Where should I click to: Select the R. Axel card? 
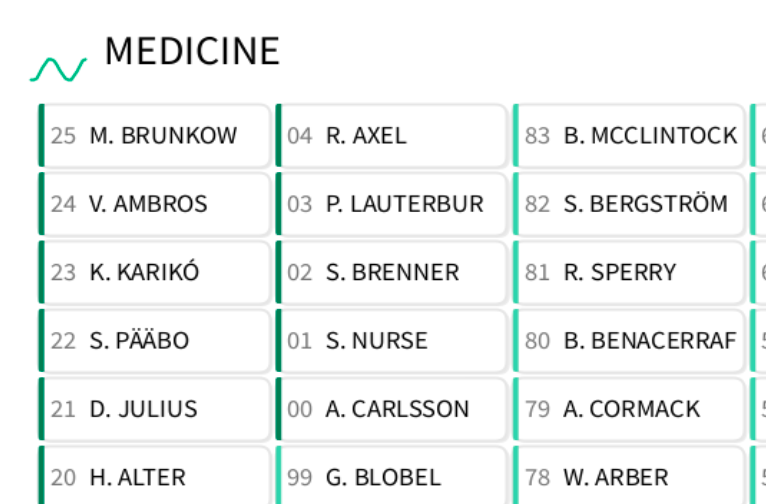coord(392,135)
